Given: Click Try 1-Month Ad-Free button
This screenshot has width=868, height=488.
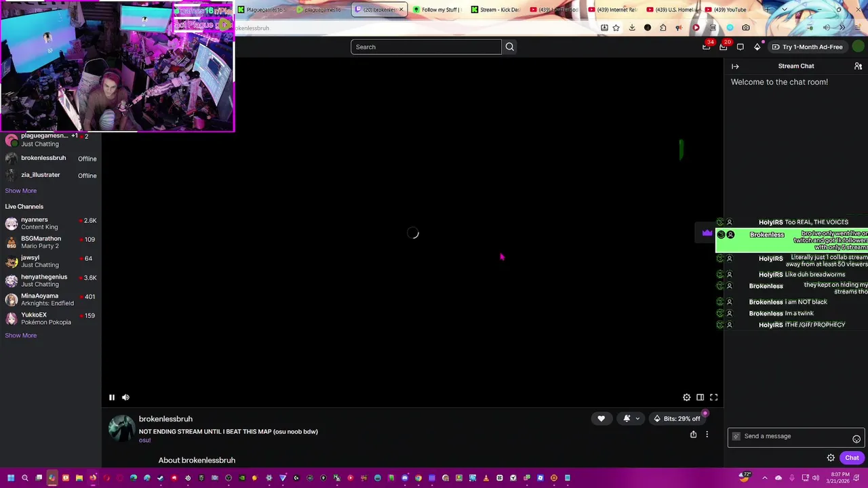Looking at the screenshot, I should pyautogui.click(x=807, y=47).
